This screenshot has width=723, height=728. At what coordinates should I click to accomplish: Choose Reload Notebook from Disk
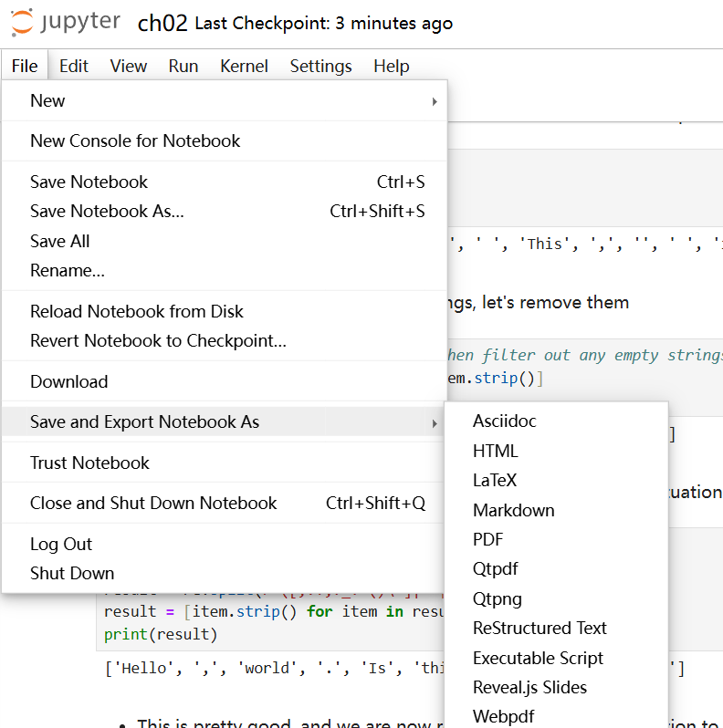tap(225, 311)
